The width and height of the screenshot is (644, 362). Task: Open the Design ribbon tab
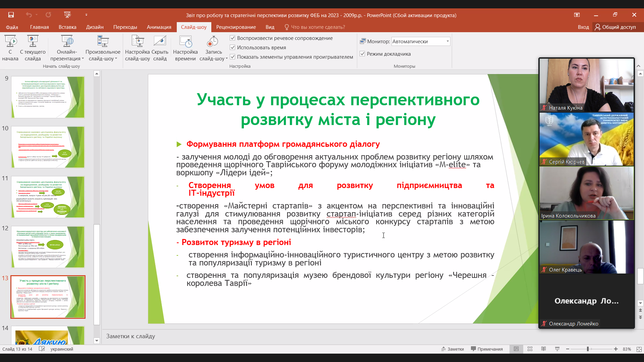click(x=95, y=27)
